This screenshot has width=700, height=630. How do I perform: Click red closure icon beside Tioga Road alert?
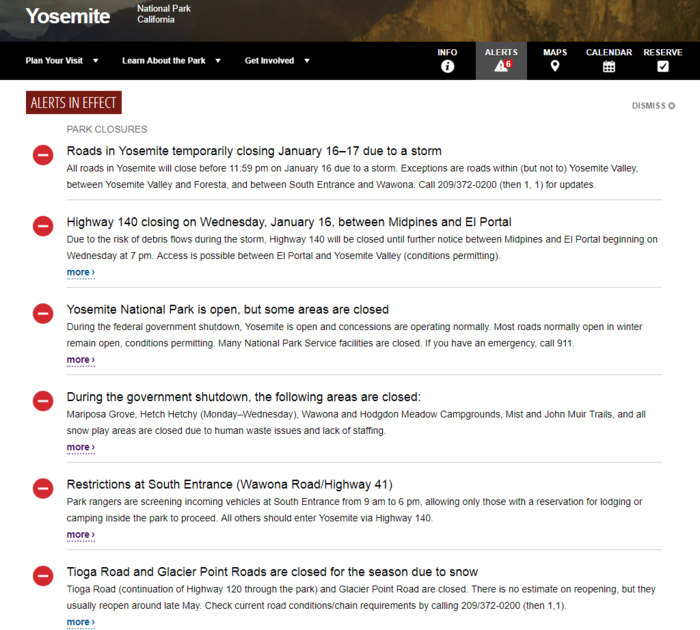pos(43,576)
